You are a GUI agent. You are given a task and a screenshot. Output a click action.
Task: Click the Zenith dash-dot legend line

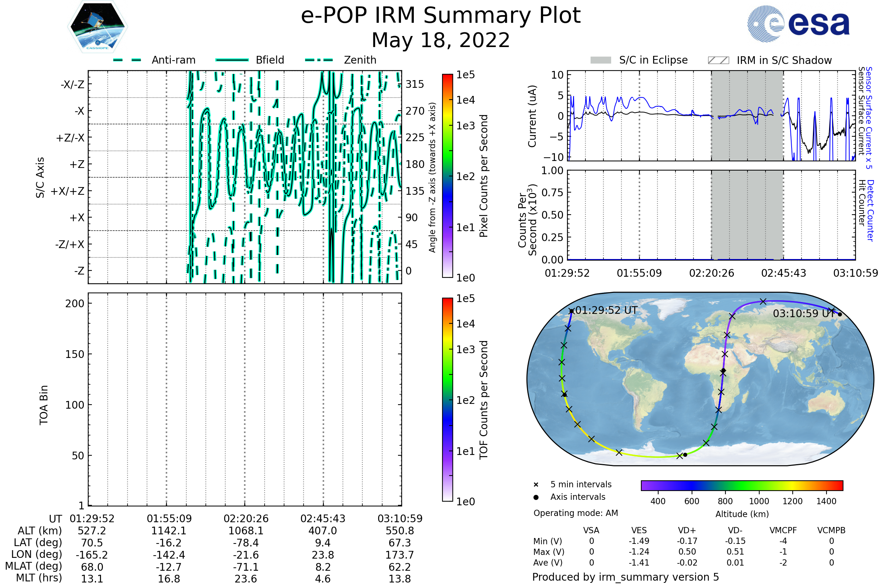point(319,60)
